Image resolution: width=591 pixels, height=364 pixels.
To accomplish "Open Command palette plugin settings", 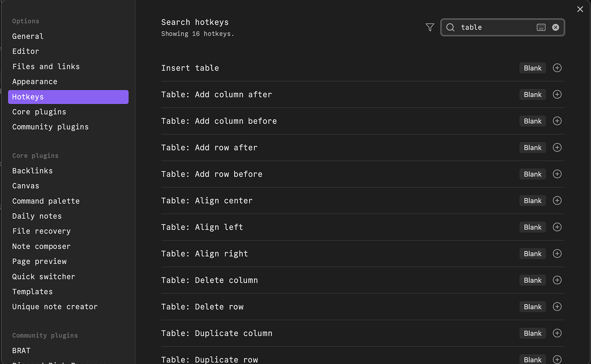I will pos(46,201).
